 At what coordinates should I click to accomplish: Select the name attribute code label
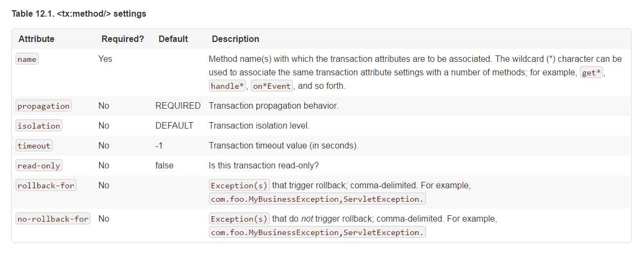27,59
